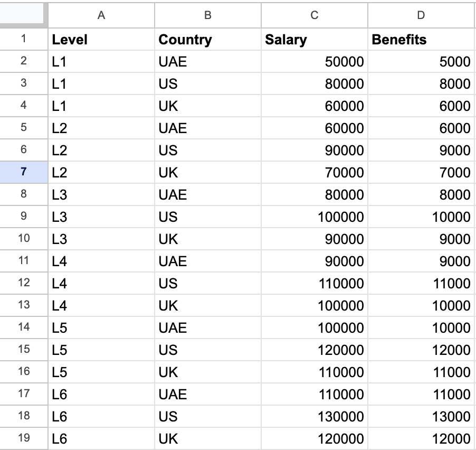Select benefits cell containing 13000
This screenshot has height=450, width=476.
421,417
